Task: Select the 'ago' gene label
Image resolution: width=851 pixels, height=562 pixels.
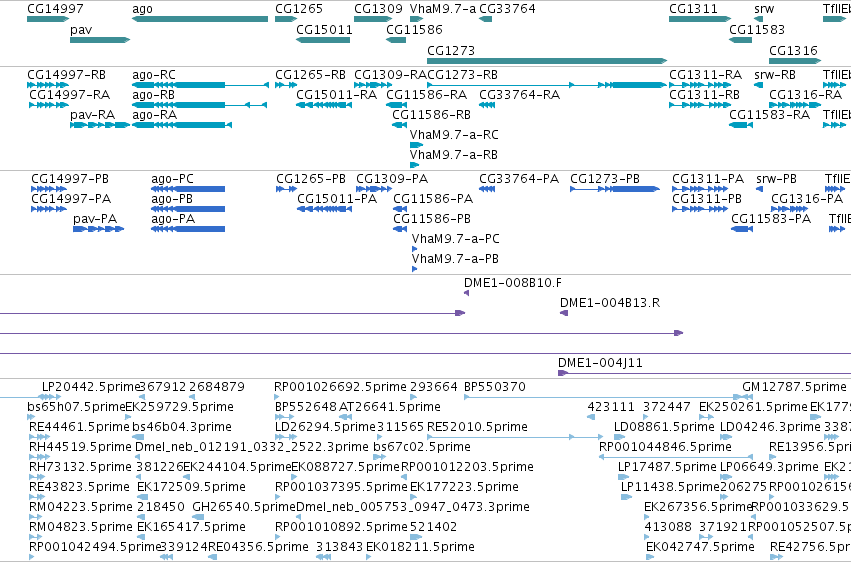Action: point(142,9)
